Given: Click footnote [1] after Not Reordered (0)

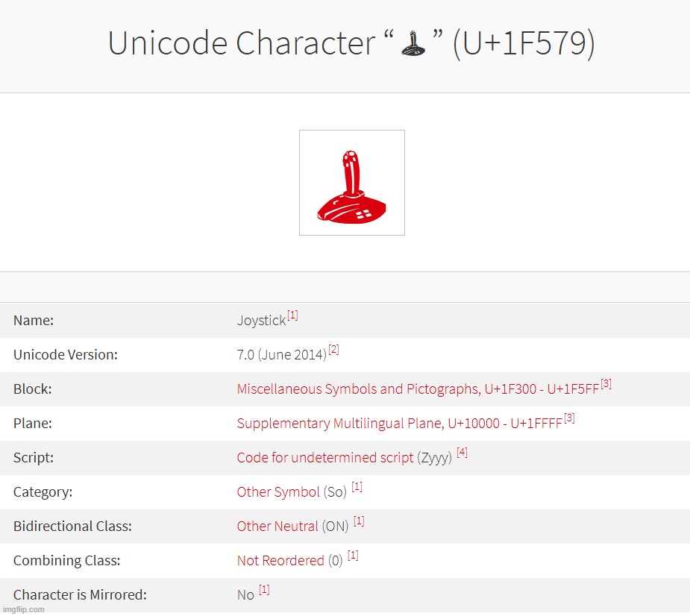Looking at the screenshot, I should [x=353, y=556].
